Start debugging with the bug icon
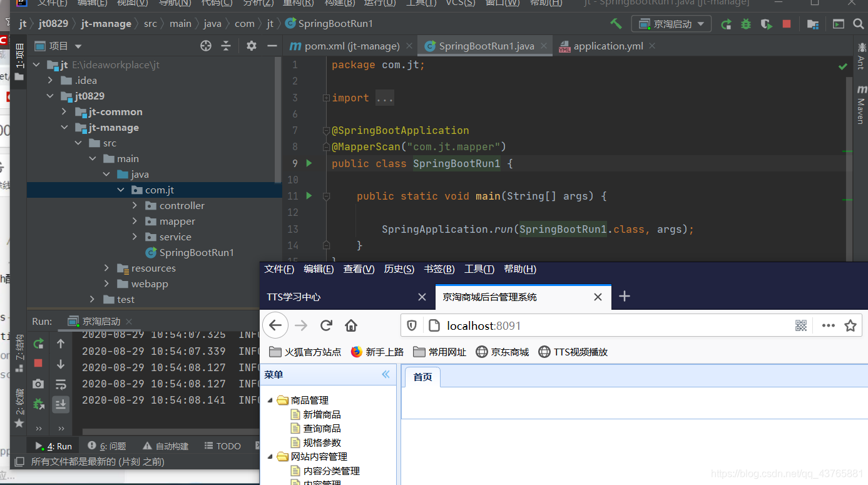Screen dimensions: 868x485 click(746, 24)
